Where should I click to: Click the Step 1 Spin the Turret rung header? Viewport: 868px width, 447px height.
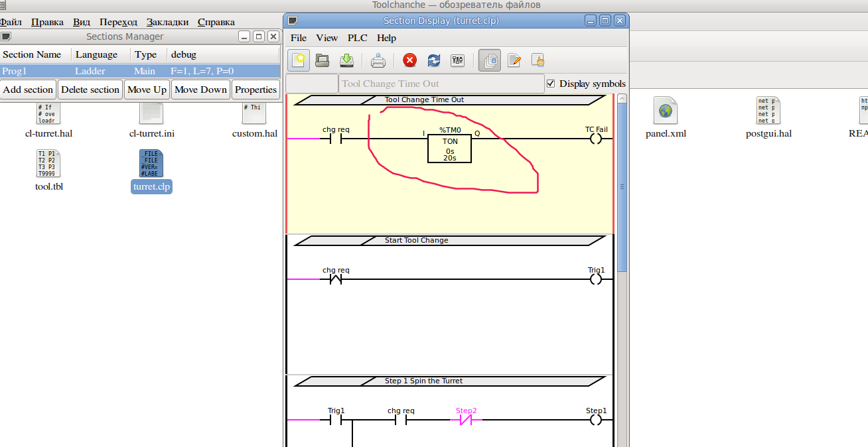(x=449, y=381)
